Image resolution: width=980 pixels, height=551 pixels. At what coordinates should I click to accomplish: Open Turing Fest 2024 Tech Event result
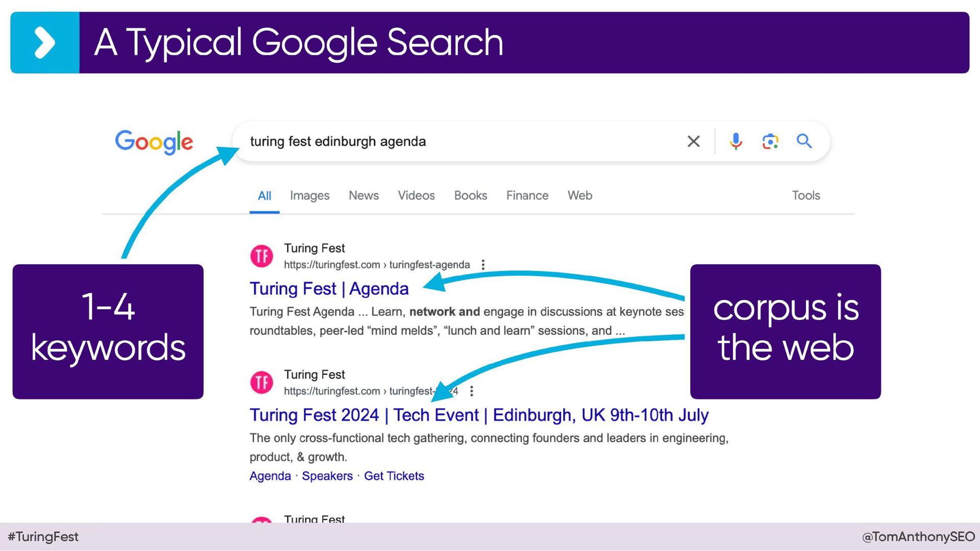[479, 415]
